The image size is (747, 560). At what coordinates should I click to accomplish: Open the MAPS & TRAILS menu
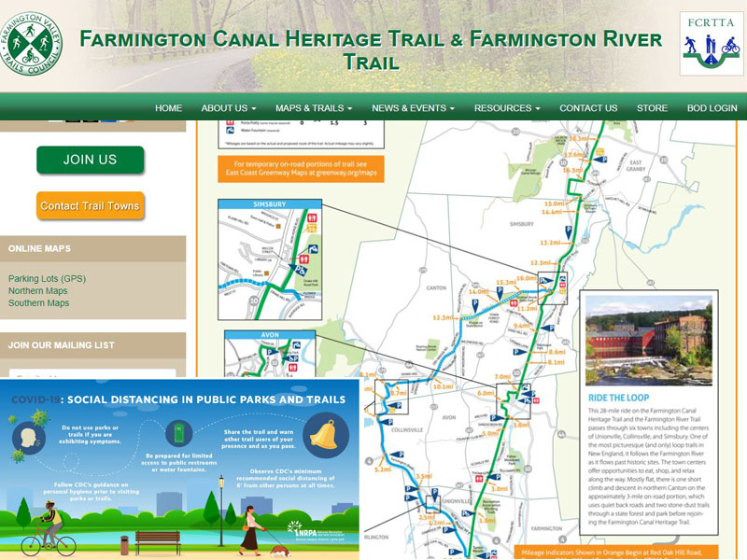[314, 108]
